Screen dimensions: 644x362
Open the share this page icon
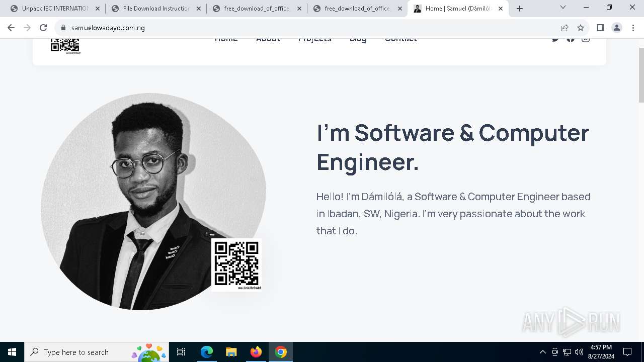coord(565,28)
